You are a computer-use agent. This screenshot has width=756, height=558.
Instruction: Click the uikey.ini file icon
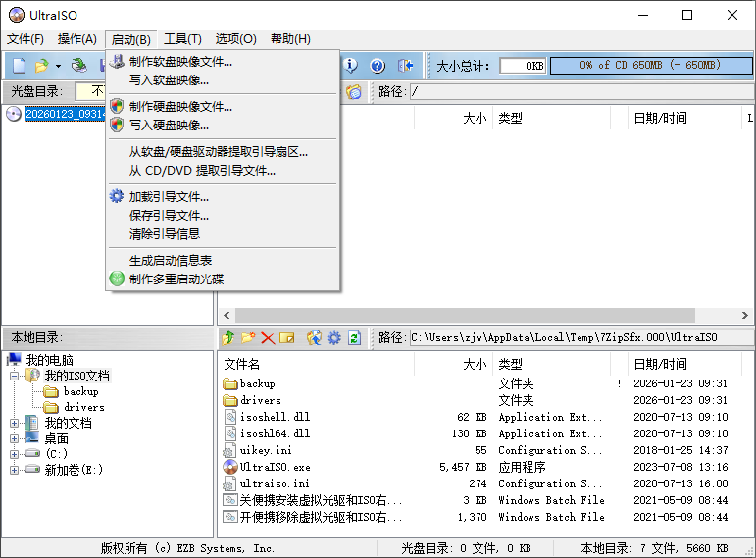click(x=229, y=450)
